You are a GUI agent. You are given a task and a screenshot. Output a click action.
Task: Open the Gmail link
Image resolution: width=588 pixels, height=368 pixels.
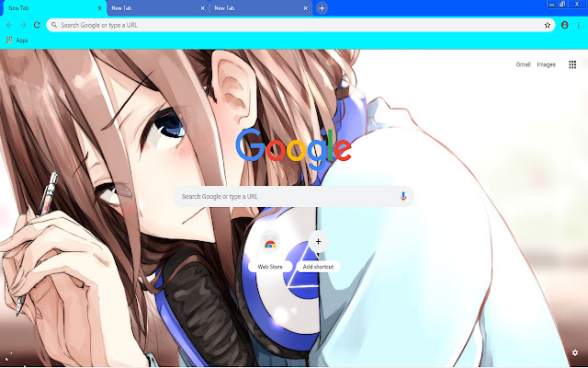[x=523, y=64]
